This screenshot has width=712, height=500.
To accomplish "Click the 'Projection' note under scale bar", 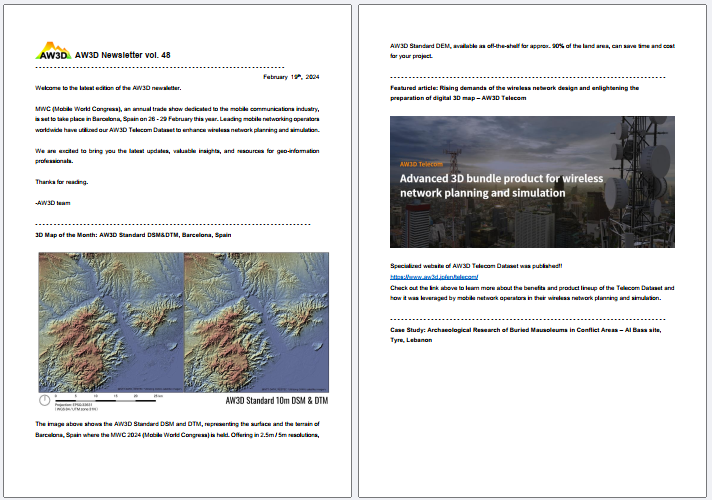I will (76, 407).
